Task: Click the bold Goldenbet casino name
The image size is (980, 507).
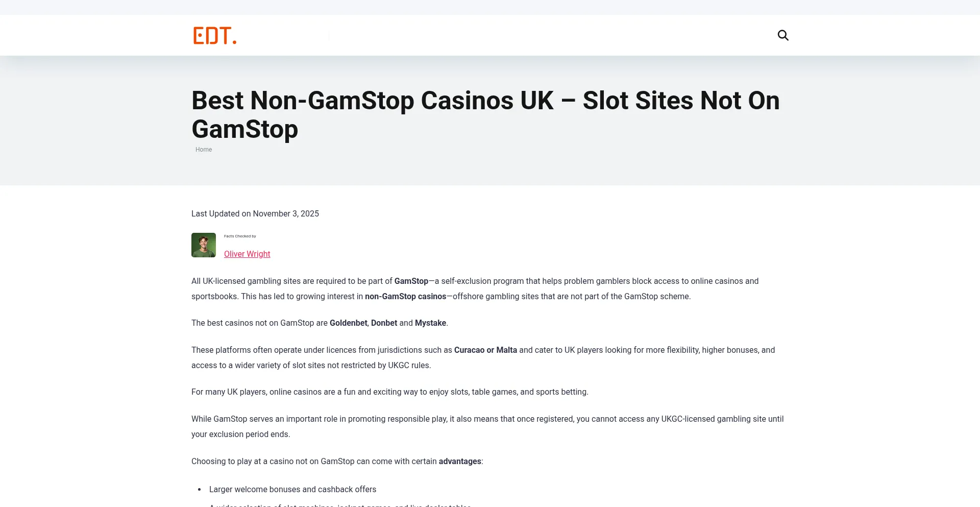Action: [x=348, y=323]
